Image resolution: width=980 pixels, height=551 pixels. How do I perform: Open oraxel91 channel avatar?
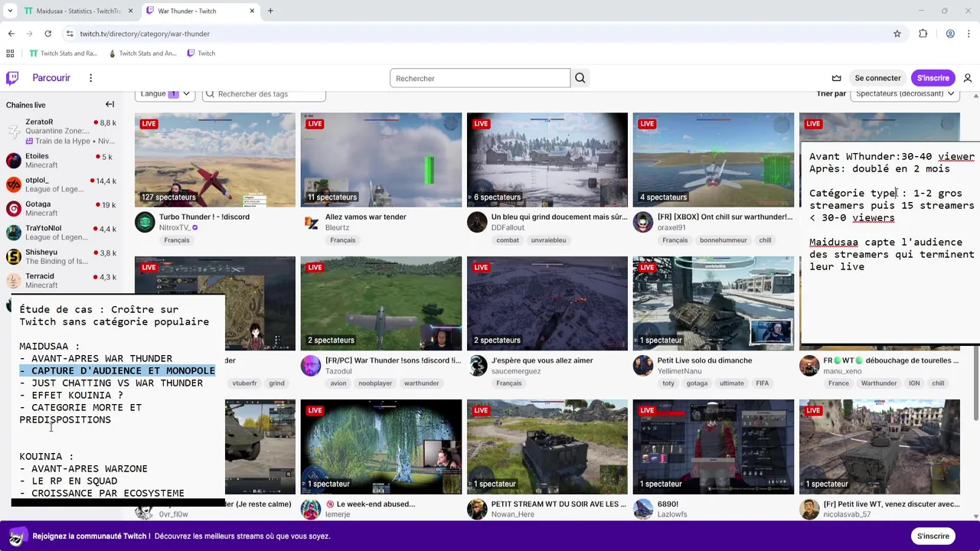[643, 223]
